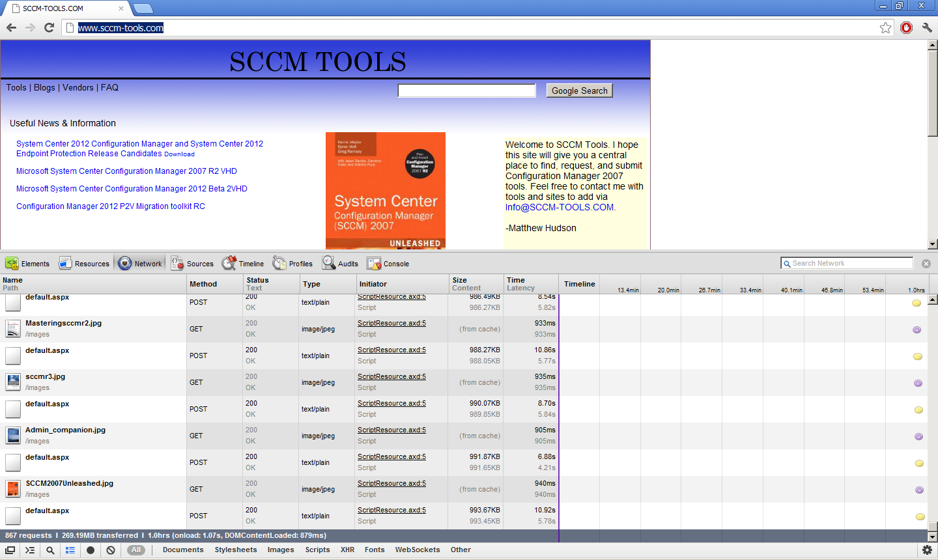Sort by the Initiator column header
This screenshot has width=938, height=560.
[x=373, y=284]
